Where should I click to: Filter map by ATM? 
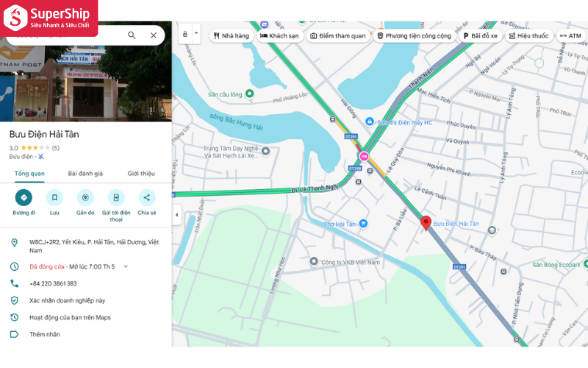click(x=571, y=36)
